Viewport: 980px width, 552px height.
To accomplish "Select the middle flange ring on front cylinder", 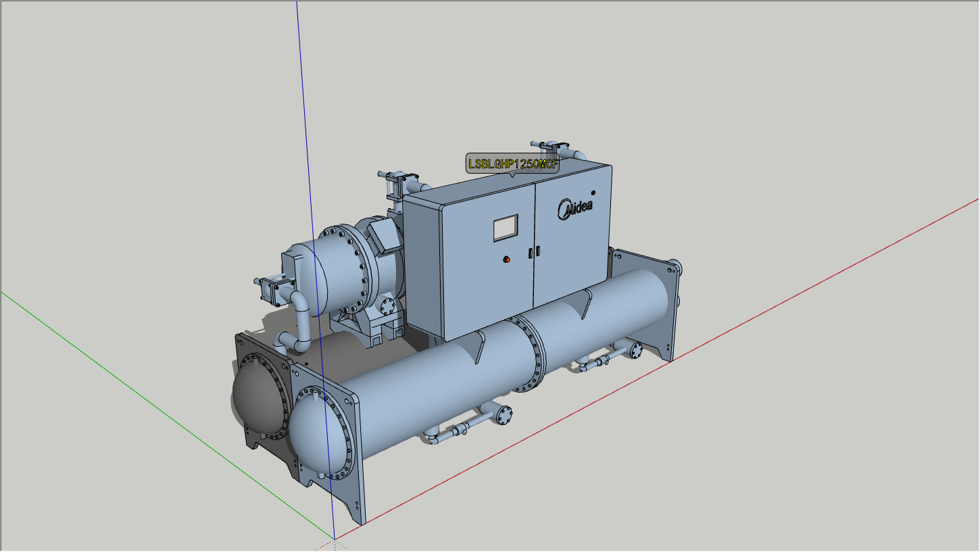I will (x=529, y=353).
